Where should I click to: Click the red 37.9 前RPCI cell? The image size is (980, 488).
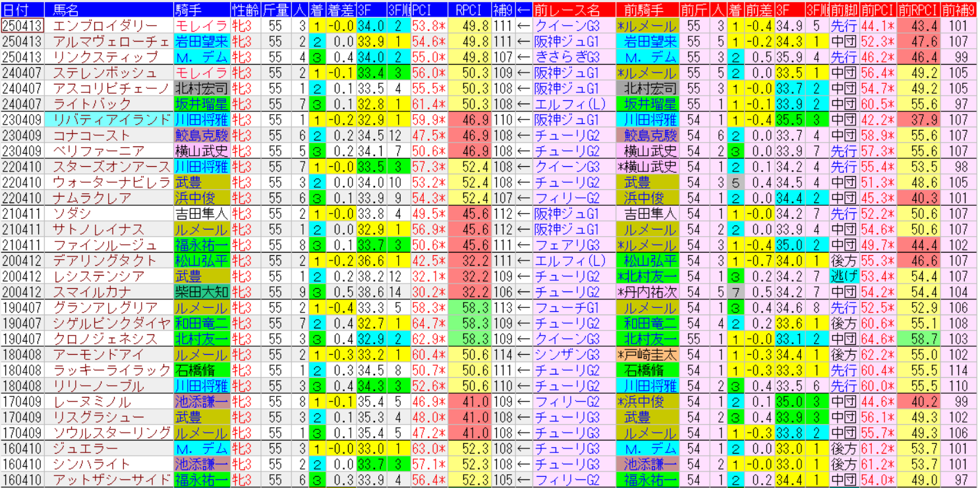coord(916,120)
